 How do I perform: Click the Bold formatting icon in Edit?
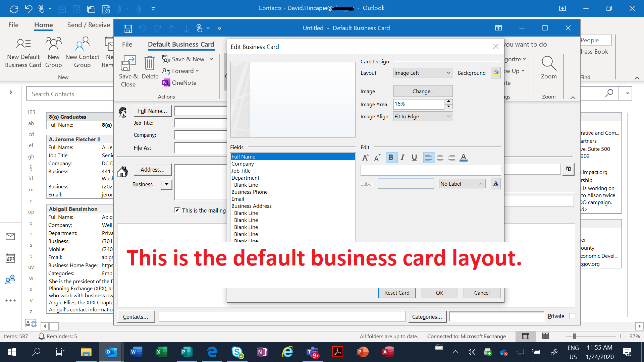pyautogui.click(x=391, y=158)
